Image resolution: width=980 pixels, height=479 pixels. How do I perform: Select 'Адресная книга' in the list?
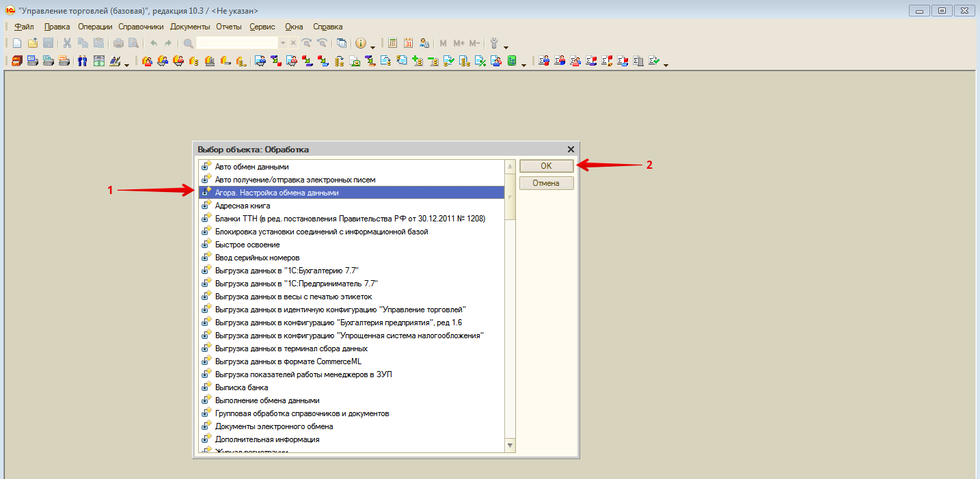coord(243,206)
